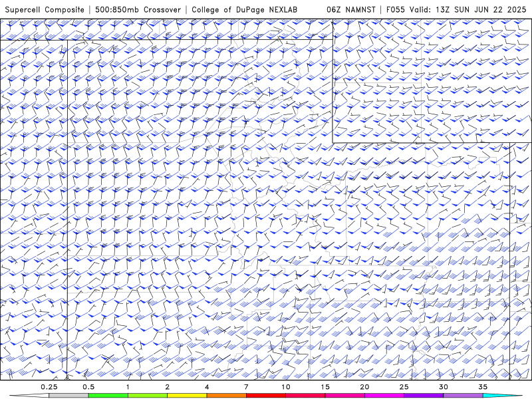The height and width of the screenshot is (399, 532).
Task: Click the legend value '15'
Action: click(325, 387)
